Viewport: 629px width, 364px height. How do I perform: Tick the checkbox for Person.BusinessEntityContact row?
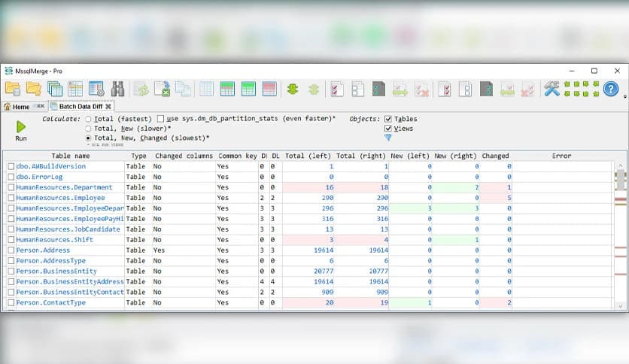click(11, 293)
